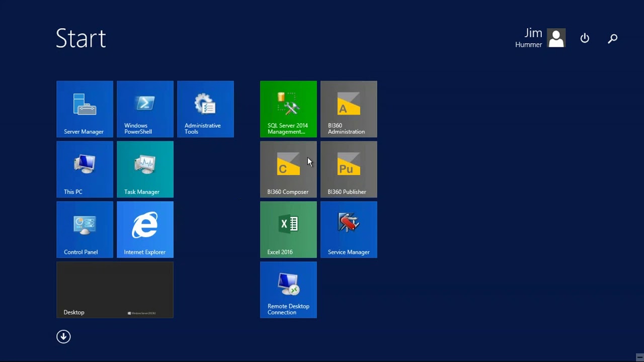Launch Remote Desktop Connection tile

click(288, 290)
